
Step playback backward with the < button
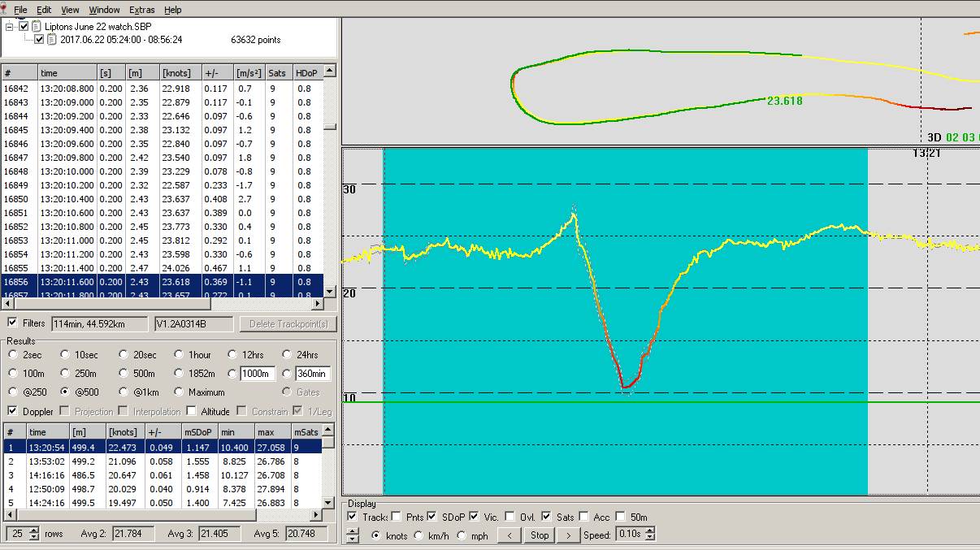pyautogui.click(x=510, y=535)
